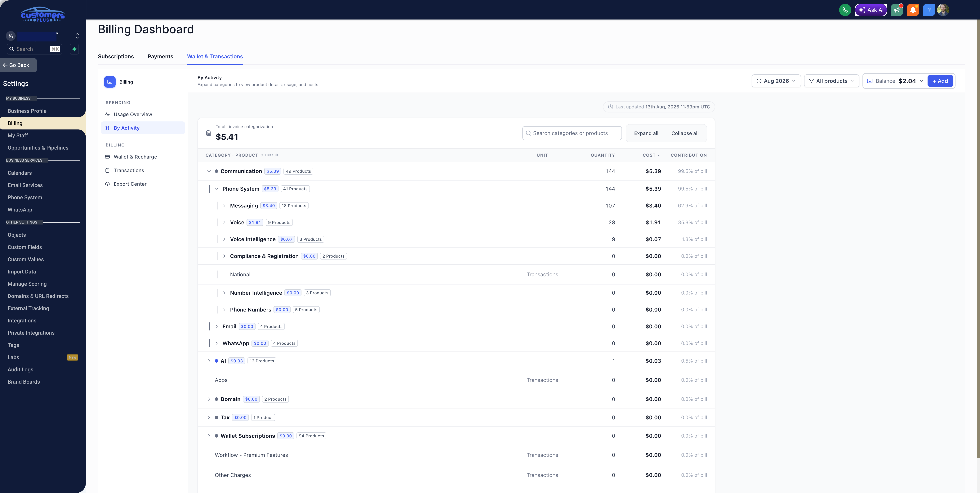The height and width of the screenshot is (493, 980).
Task: Click the $5.39 badge on Communication row
Action: [273, 171]
